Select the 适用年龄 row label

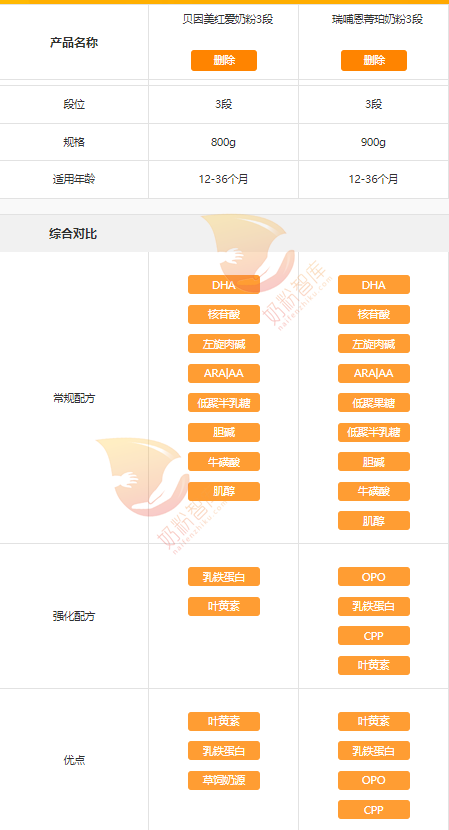tap(74, 179)
